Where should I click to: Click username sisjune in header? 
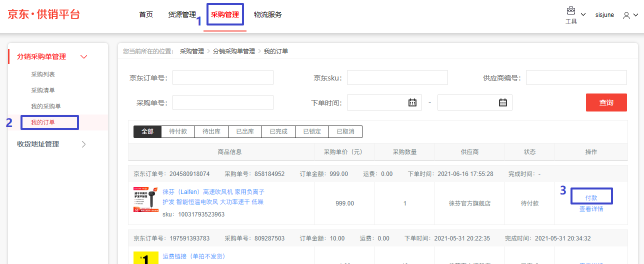[604, 15]
